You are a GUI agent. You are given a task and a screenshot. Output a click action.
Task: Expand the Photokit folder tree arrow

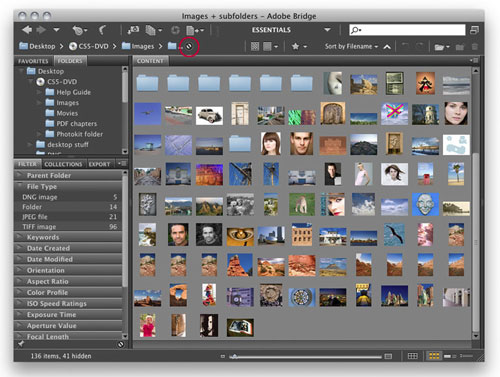pos(40,134)
